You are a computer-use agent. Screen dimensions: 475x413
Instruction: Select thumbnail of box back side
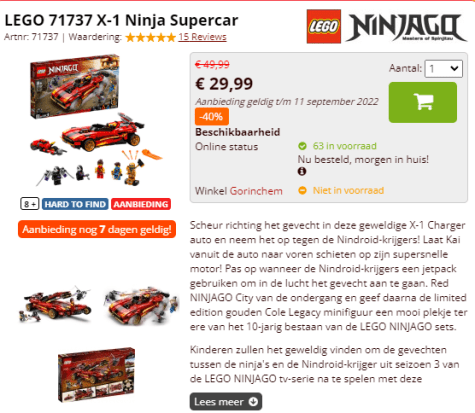96,374
